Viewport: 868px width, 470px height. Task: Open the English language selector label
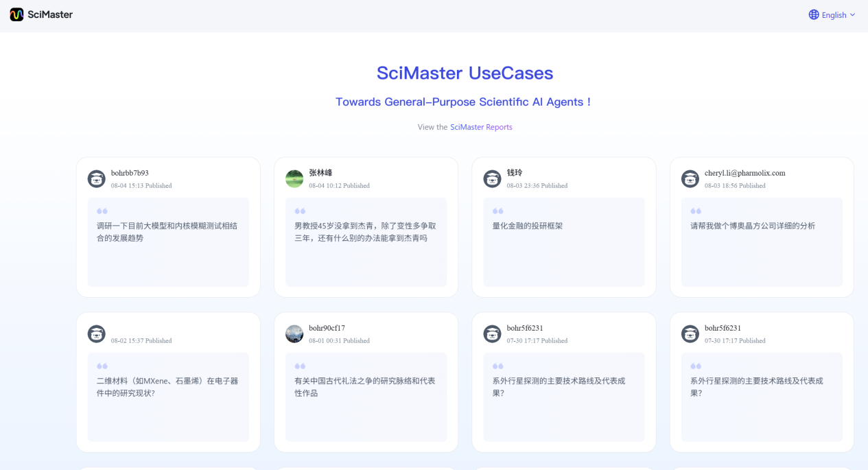[x=834, y=15]
